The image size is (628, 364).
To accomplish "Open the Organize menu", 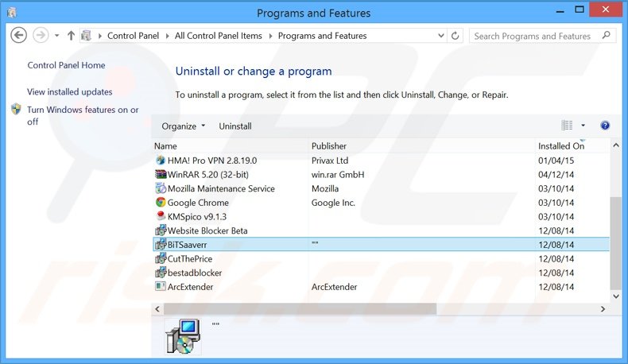I will [x=183, y=126].
